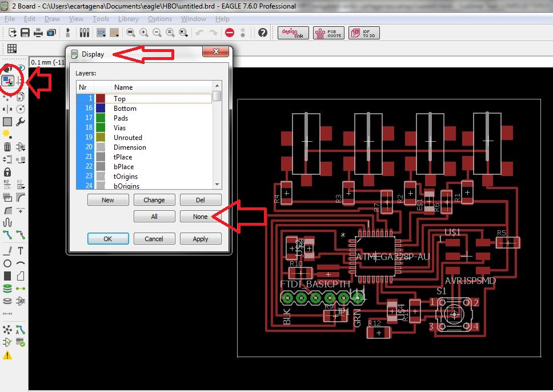Toggle layer 16 Bottom visibility number
Image resolution: width=553 pixels, height=392 pixels.
coord(85,108)
